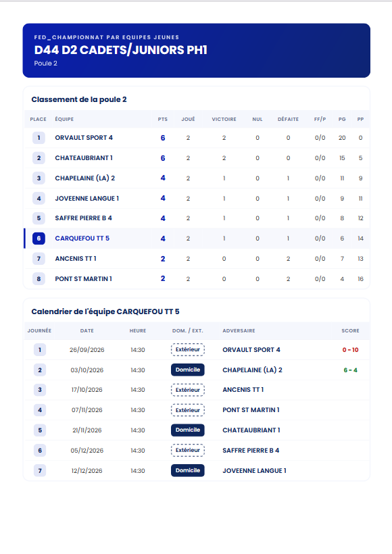Open team CHATEAUBRIANT 1 in standings
This screenshot has width=392, height=554.
pyautogui.click(x=84, y=158)
